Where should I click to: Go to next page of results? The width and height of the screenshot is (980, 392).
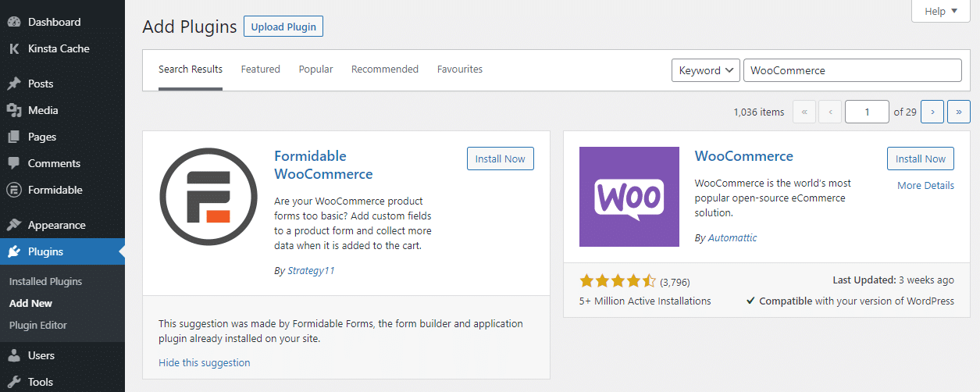[932, 112]
